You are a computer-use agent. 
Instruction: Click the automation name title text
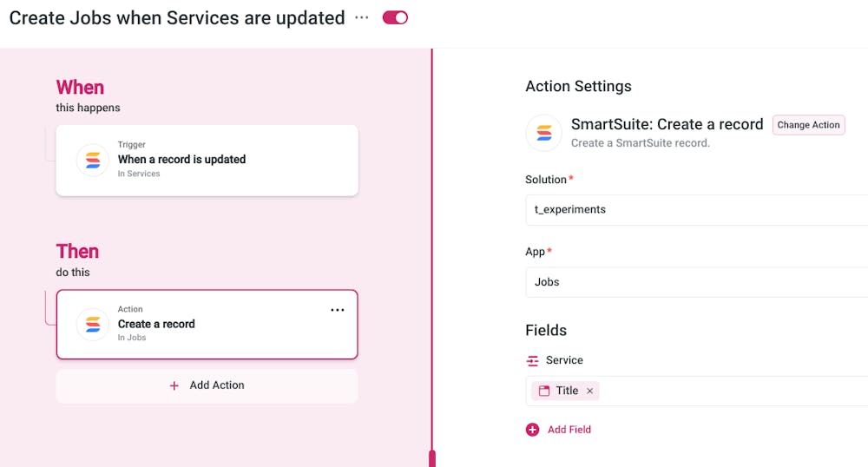176,17
